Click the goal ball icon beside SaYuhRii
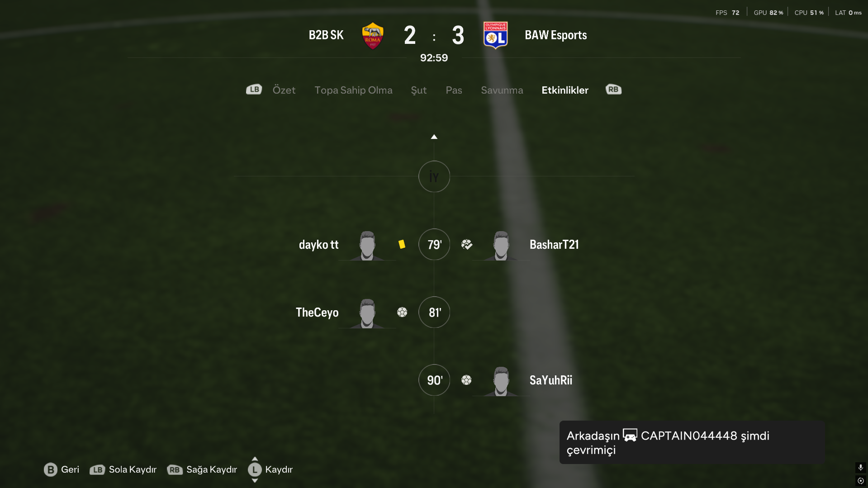This screenshot has width=868, height=488. tap(466, 380)
